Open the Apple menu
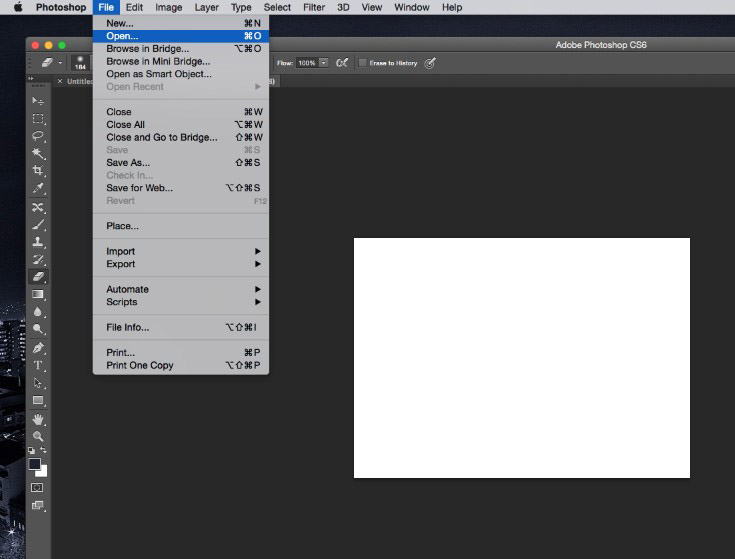The image size is (735, 559). tap(17, 7)
